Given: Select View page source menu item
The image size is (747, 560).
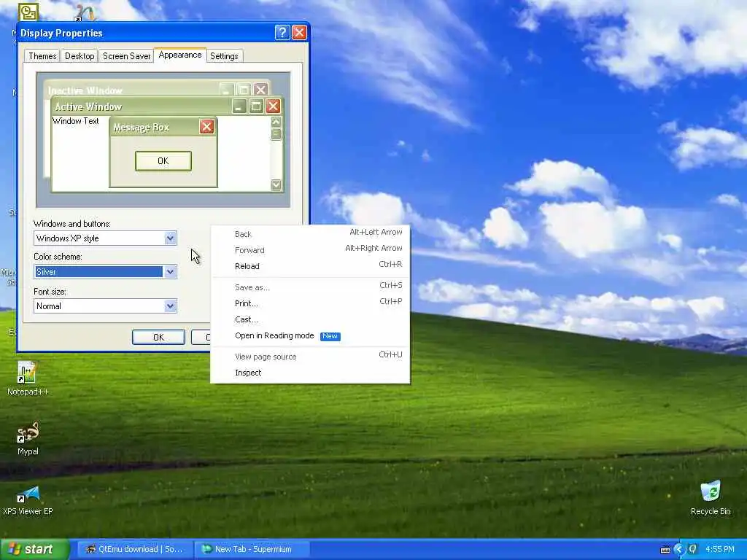Looking at the screenshot, I should (310, 357).
